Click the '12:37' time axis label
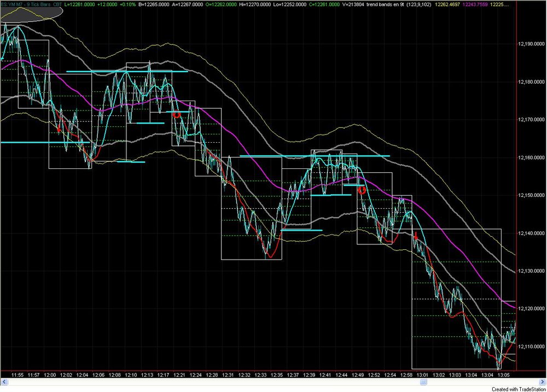547x392 pixels. pyautogui.click(x=293, y=375)
